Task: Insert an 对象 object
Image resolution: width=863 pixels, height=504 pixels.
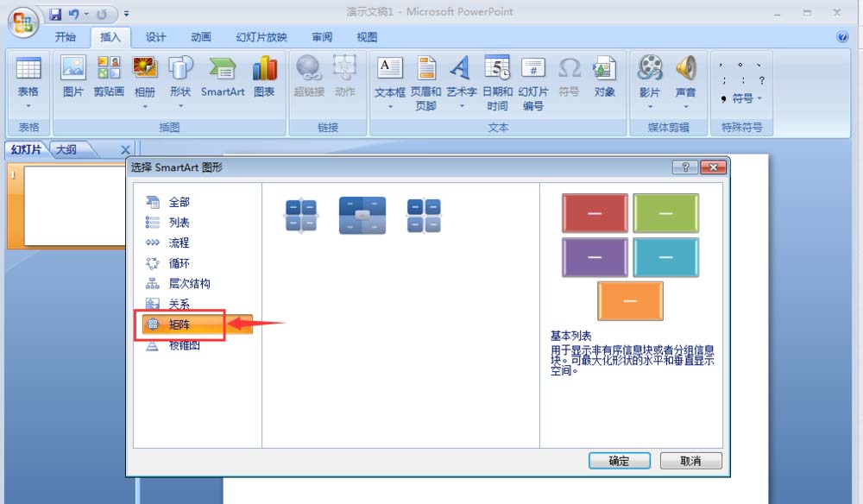Action: (x=604, y=77)
